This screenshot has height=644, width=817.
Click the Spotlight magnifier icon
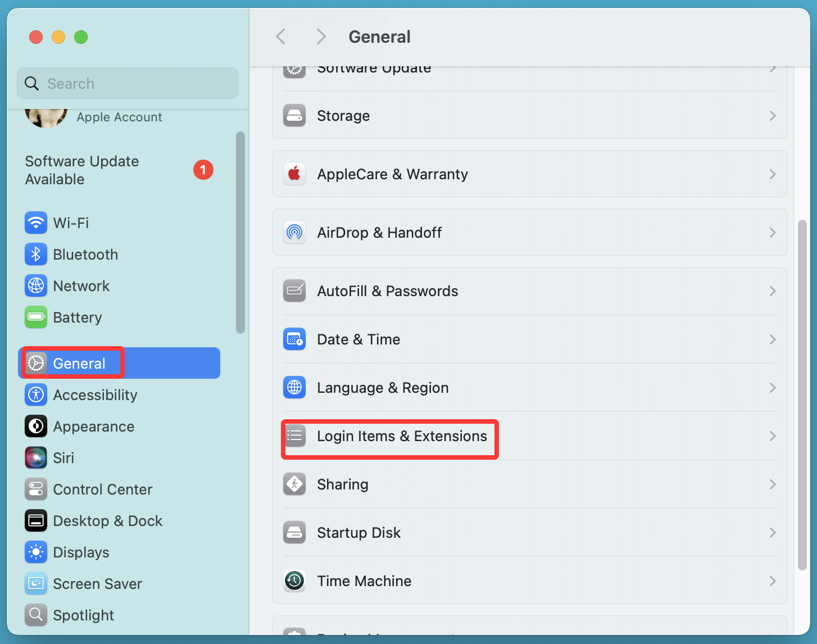[x=35, y=615]
